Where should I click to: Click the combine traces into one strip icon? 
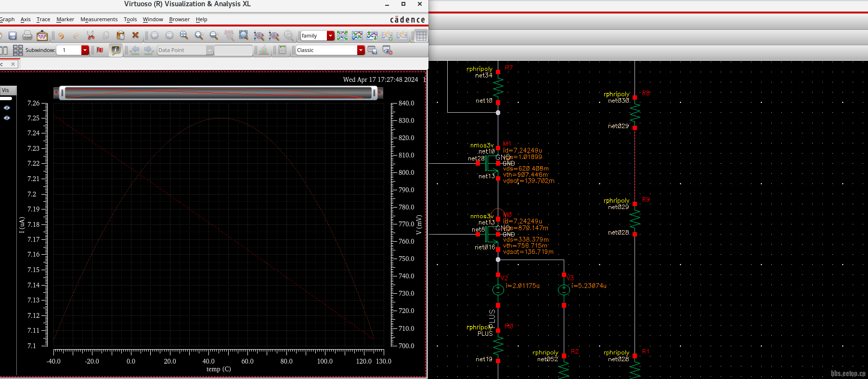357,36
